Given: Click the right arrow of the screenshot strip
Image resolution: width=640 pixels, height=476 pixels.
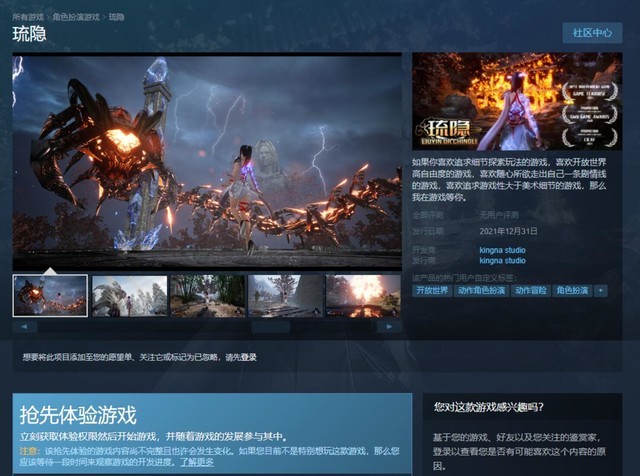Looking at the screenshot, I should 389,326.
